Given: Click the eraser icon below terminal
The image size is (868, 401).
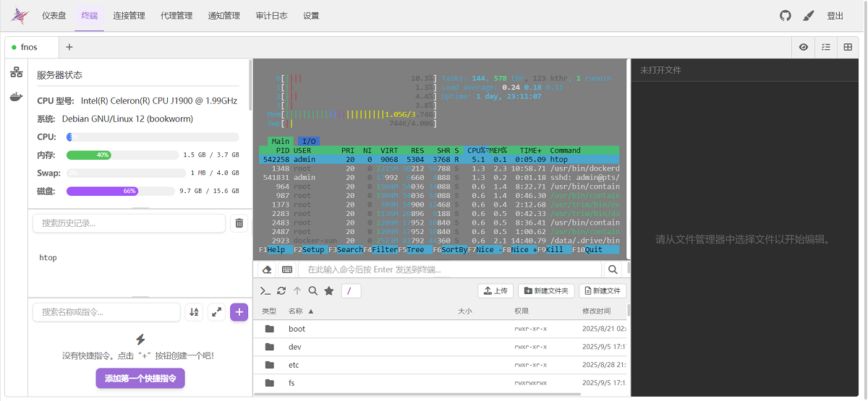Looking at the screenshot, I should click(267, 270).
